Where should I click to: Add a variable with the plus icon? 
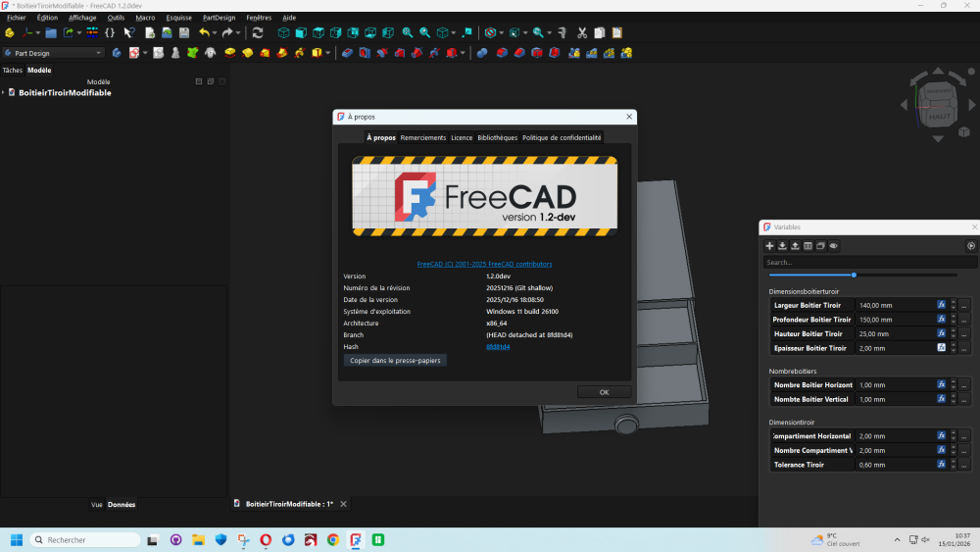[x=769, y=246]
